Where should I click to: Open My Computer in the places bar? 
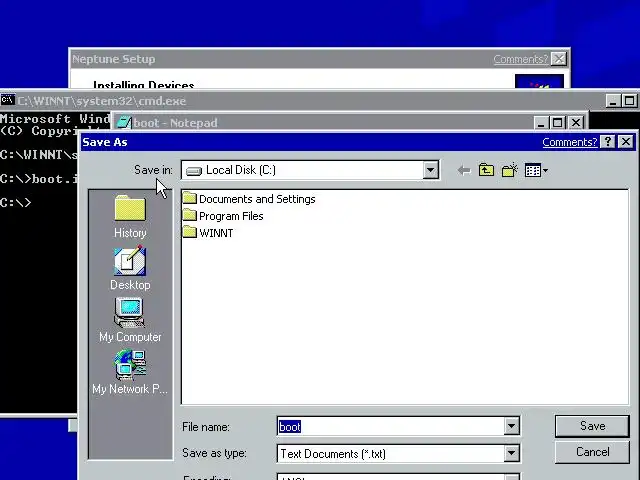pos(130,320)
